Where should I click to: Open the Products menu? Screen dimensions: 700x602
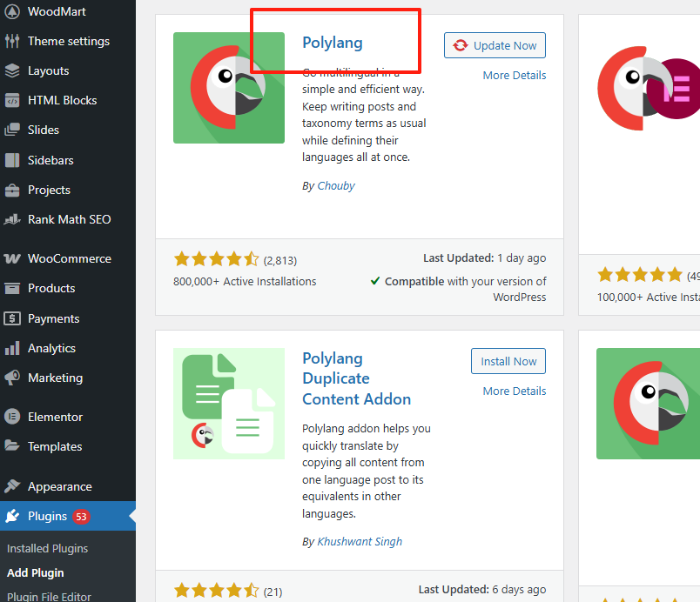click(51, 288)
